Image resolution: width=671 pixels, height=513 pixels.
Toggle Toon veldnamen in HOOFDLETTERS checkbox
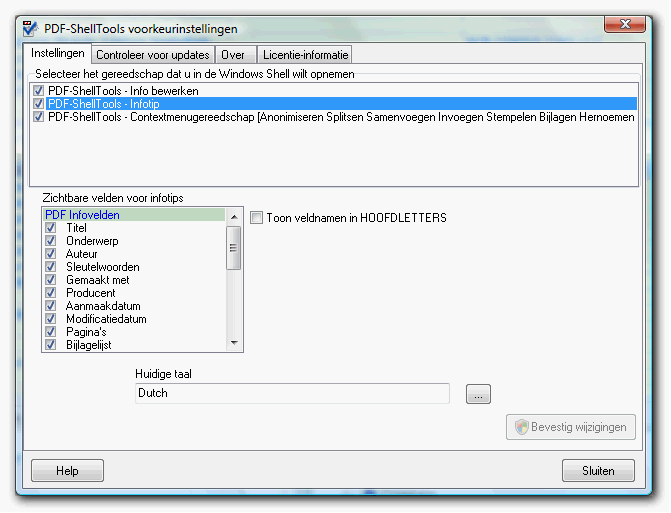click(257, 218)
